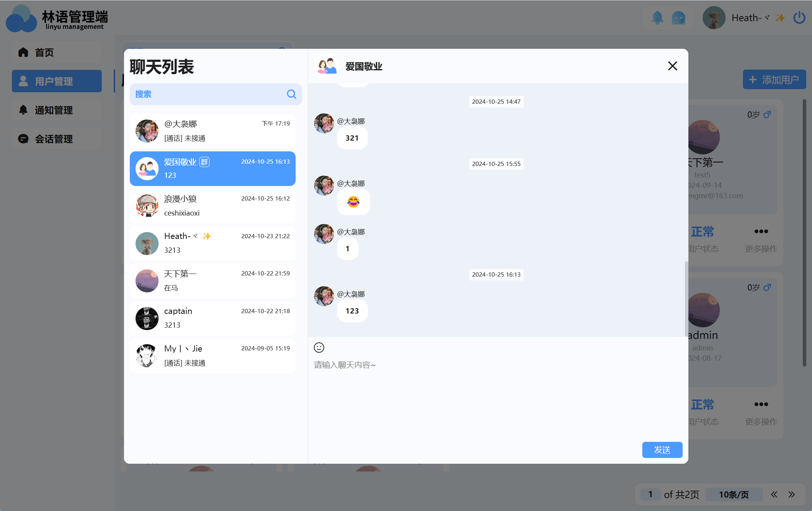The width and height of the screenshot is (812, 511).
Task: Click 正常 status on admin card
Action: pos(702,405)
